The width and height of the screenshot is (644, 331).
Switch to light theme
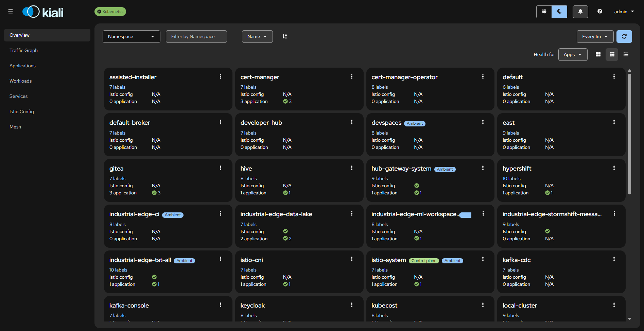pyautogui.click(x=544, y=12)
